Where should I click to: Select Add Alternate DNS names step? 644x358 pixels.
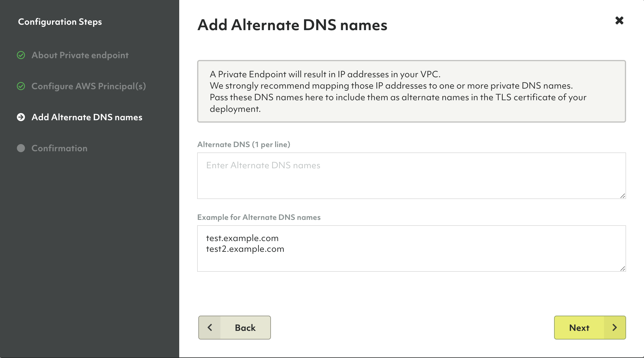coord(87,117)
